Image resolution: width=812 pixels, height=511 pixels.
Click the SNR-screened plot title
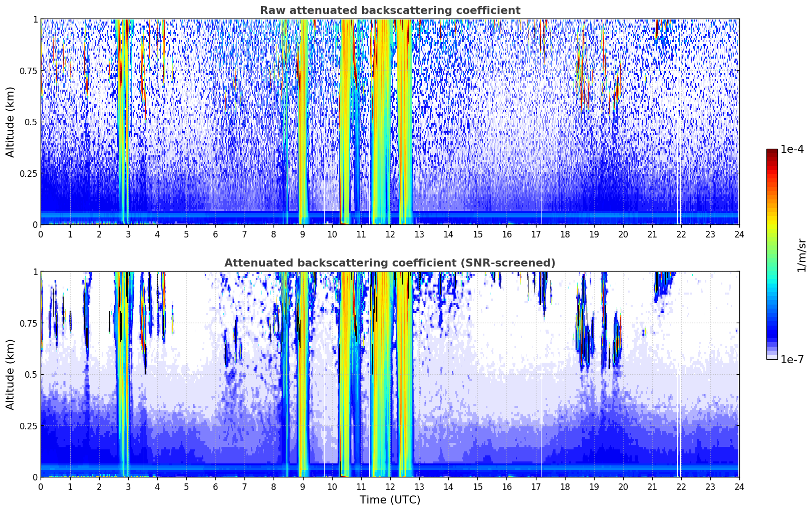[x=390, y=263]
